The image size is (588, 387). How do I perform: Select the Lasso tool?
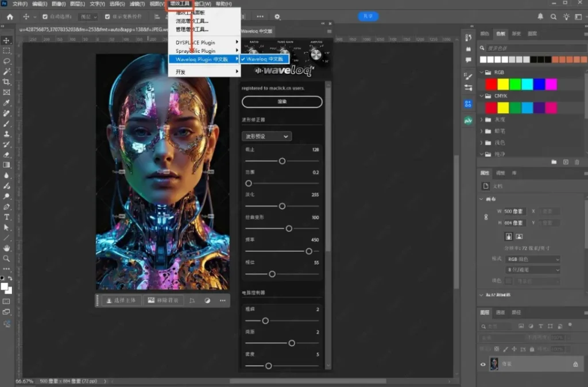(x=6, y=61)
